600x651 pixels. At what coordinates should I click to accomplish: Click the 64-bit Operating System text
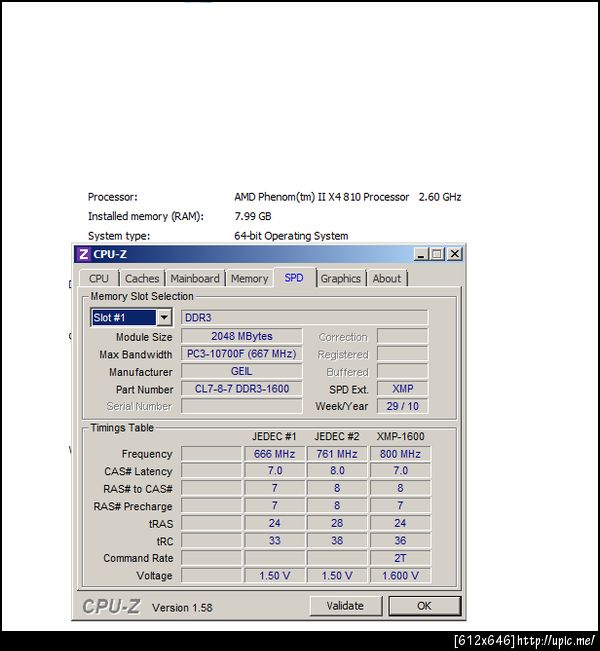[291, 236]
